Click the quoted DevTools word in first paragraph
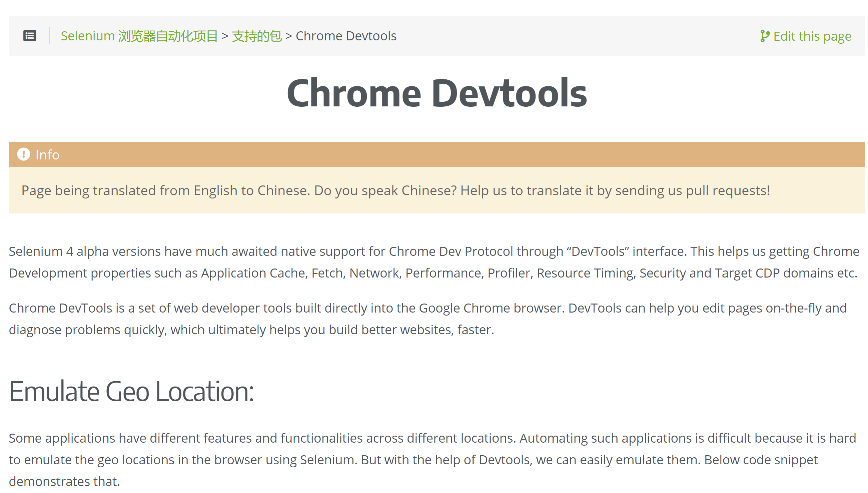This screenshot has width=868, height=493. point(598,251)
